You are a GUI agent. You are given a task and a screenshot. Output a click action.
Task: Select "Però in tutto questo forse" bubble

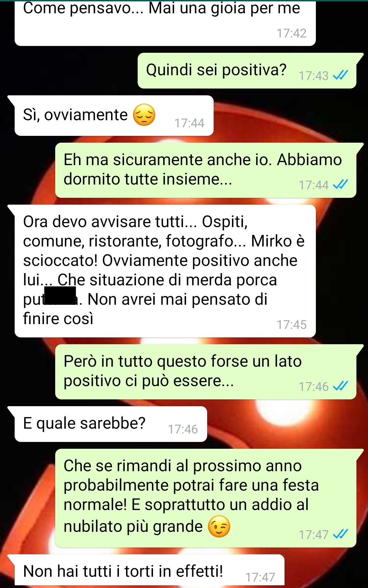tap(206, 372)
